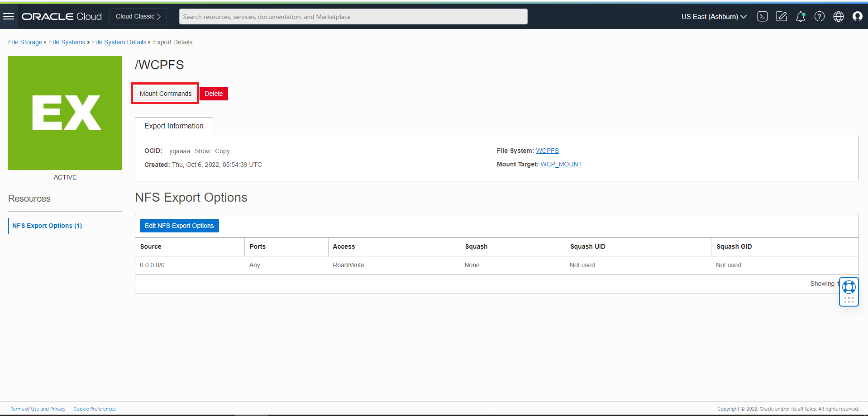The height and width of the screenshot is (416, 868).
Task: Show the full OCID
Action: (x=202, y=151)
